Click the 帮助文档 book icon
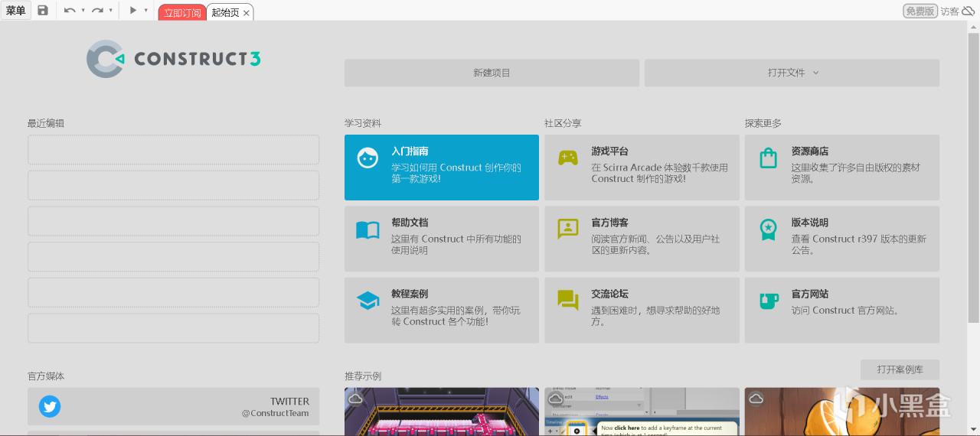980x436 pixels. point(367,229)
